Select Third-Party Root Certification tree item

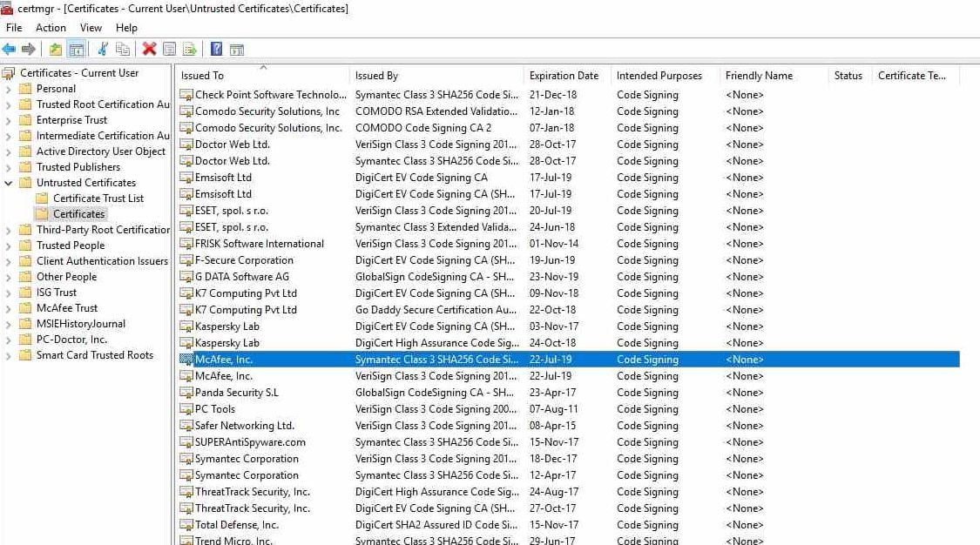coord(103,230)
